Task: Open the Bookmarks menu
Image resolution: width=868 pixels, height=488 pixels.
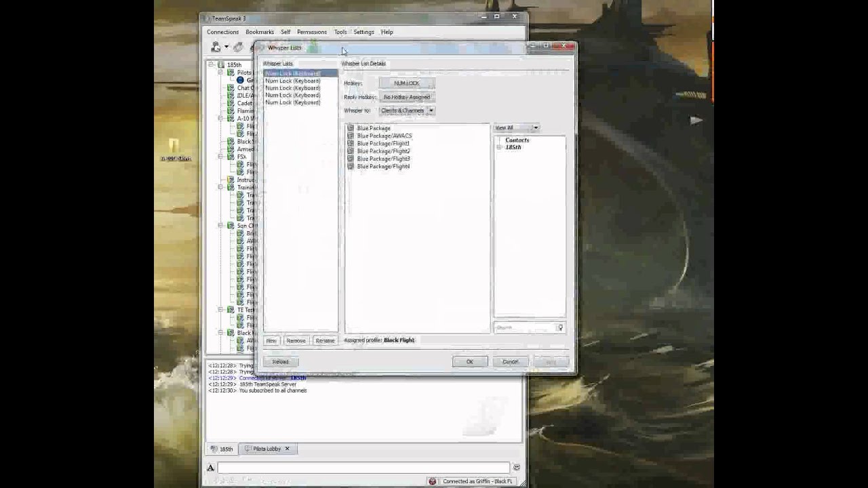Action: point(260,32)
